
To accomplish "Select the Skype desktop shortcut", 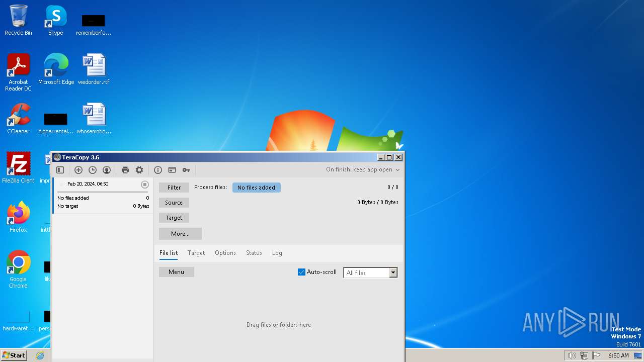I will [x=56, y=20].
